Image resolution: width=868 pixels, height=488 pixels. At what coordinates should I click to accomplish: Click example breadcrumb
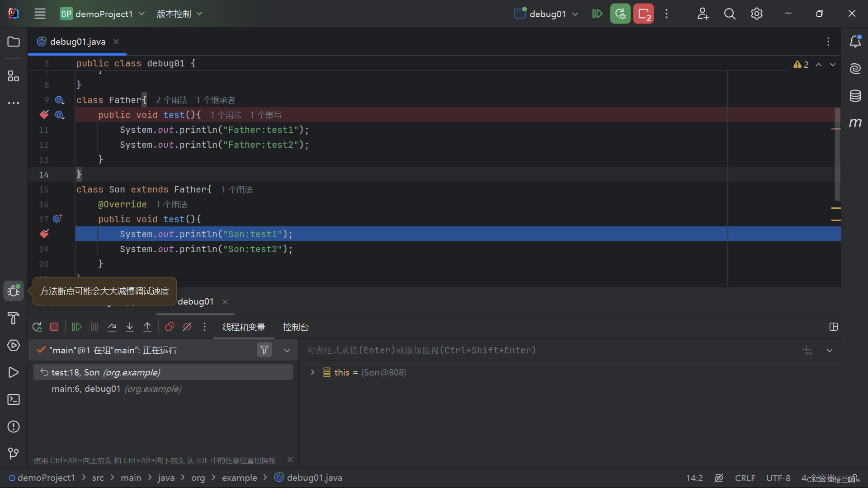[x=239, y=478]
